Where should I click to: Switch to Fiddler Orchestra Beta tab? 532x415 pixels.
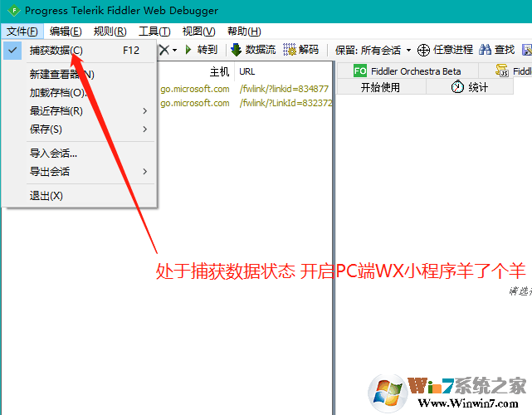point(408,71)
